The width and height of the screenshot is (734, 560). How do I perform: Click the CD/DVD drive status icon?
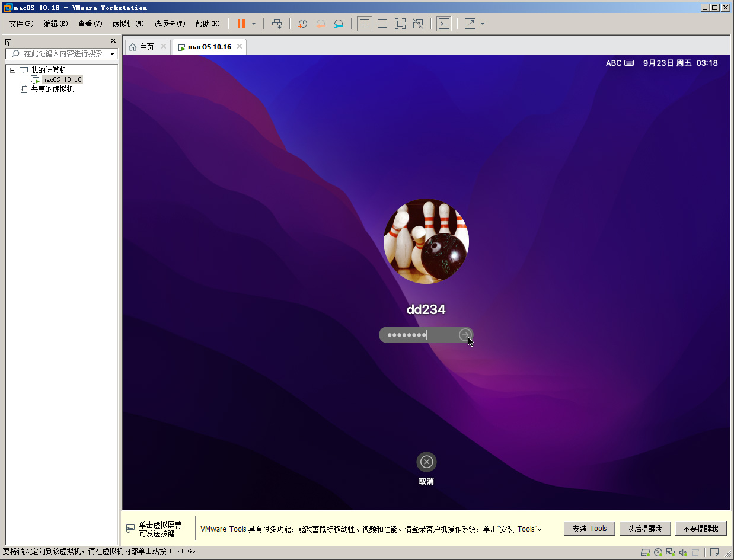(x=658, y=552)
